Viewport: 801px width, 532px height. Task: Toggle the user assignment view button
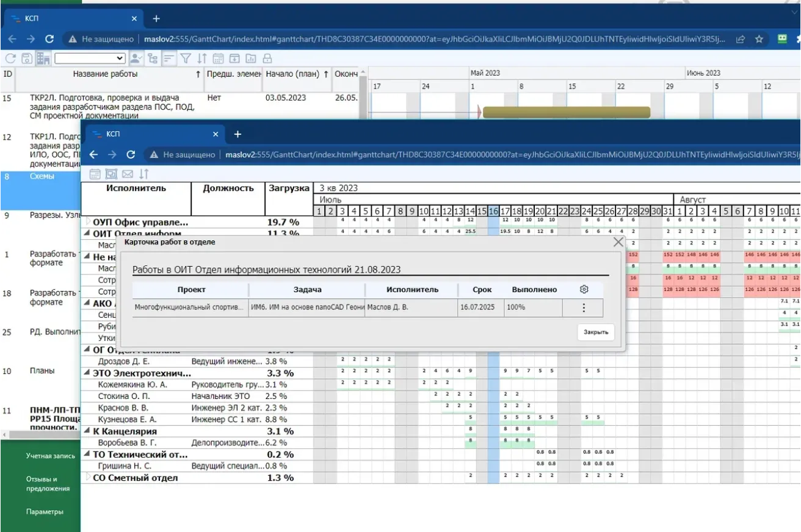click(136, 59)
